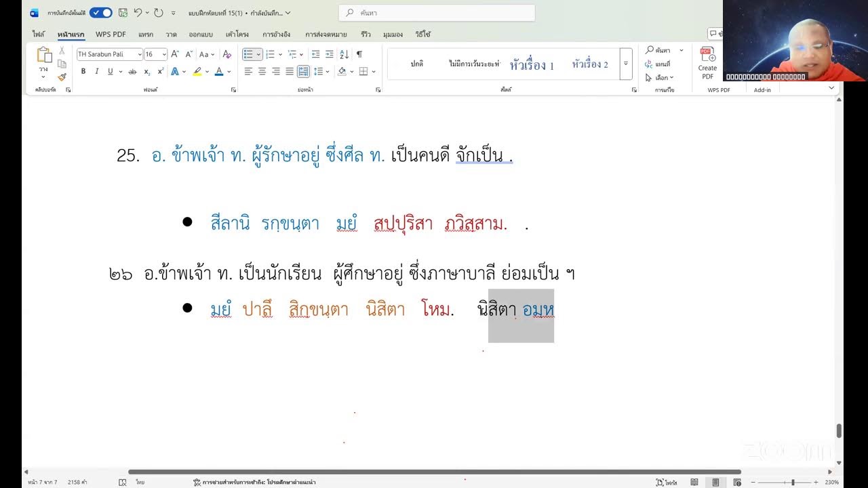Screen dimensions: 868x488
Task: Toggle the Bullets list button
Action: (x=248, y=54)
